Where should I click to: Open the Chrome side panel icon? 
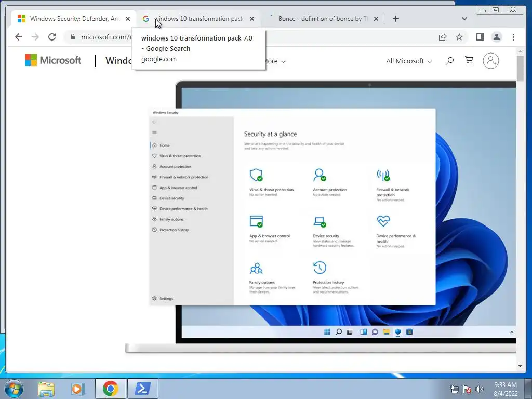coord(480,37)
